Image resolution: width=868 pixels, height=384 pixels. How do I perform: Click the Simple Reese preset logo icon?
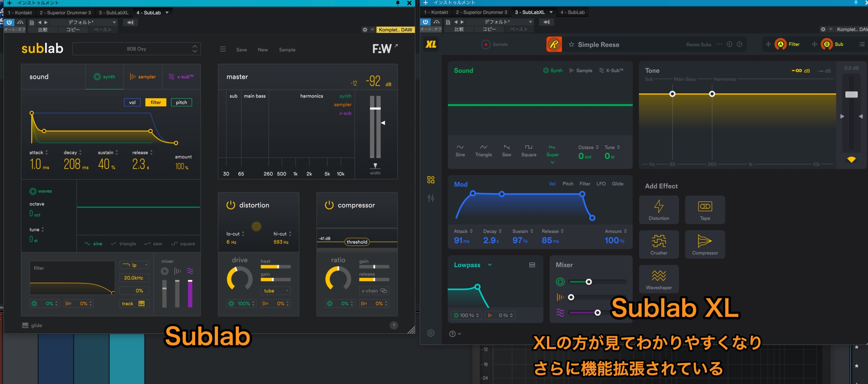(x=554, y=44)
